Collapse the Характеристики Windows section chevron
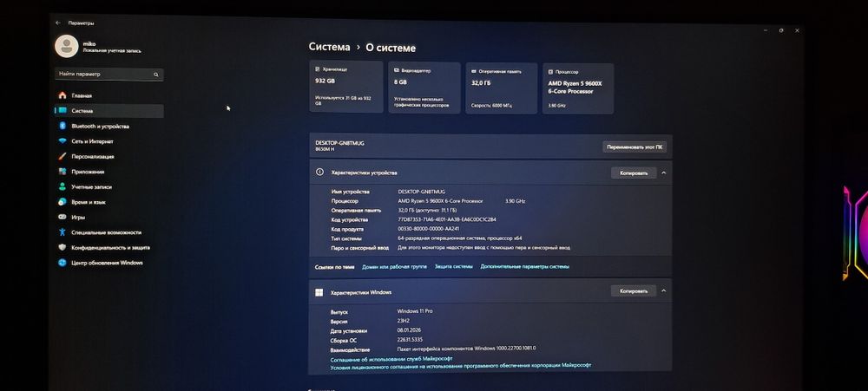The height and width of the screenshot is (391, 868). click(x=664, y=290)
